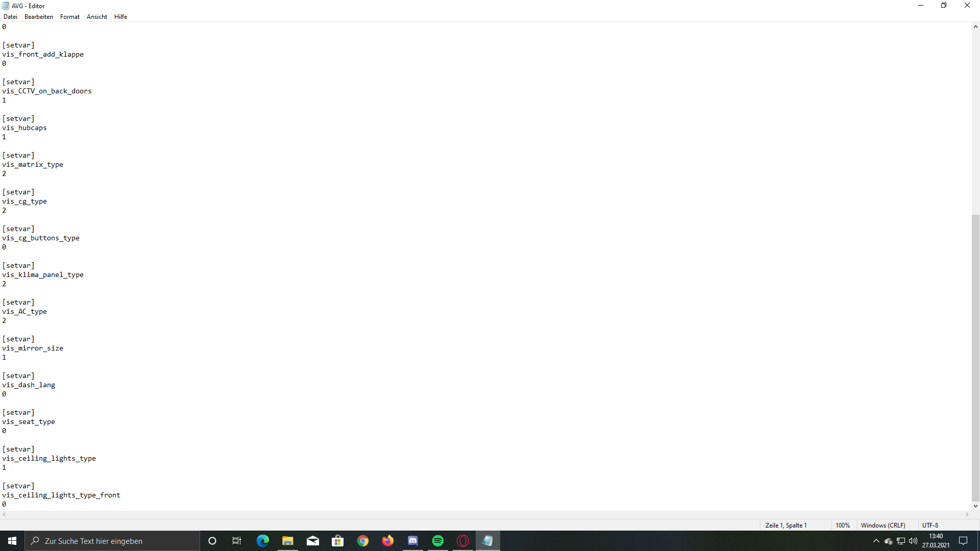The width and height of the screenshot is (980, 551).
Task: Show hidden system tray icons
Action: tap(876, 541)
